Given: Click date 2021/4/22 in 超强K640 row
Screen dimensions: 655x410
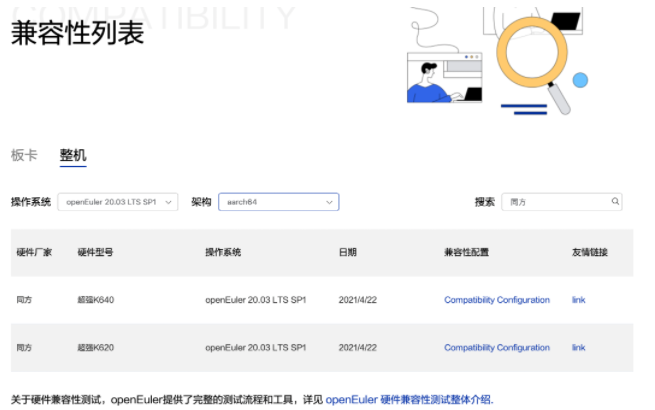Looking at the screenshot, I should (x=358, y=300).
